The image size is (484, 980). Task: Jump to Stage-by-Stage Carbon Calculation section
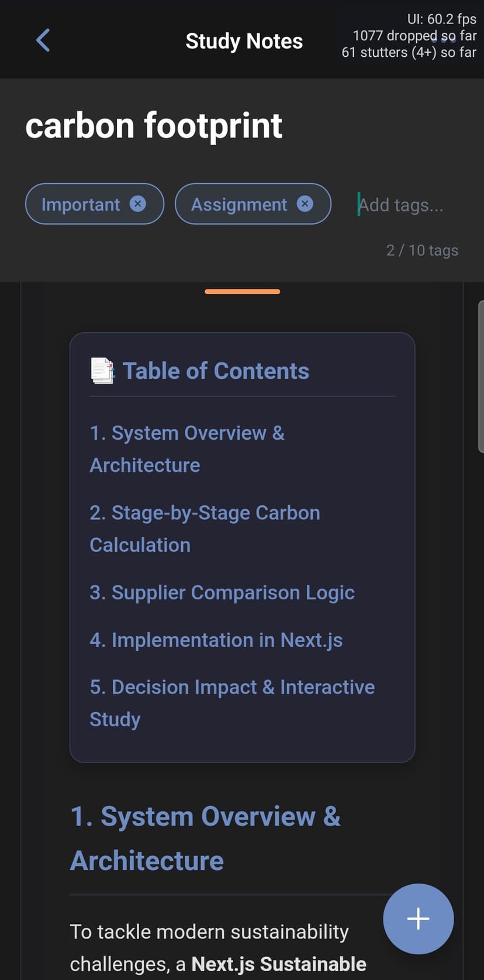205,529
